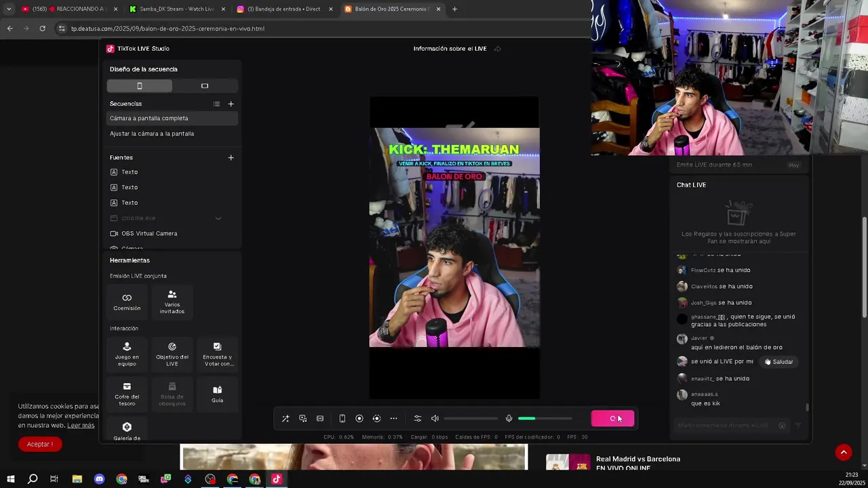Open a new browser tab with plus
This screenshot has height=488, width=868.
454,9
